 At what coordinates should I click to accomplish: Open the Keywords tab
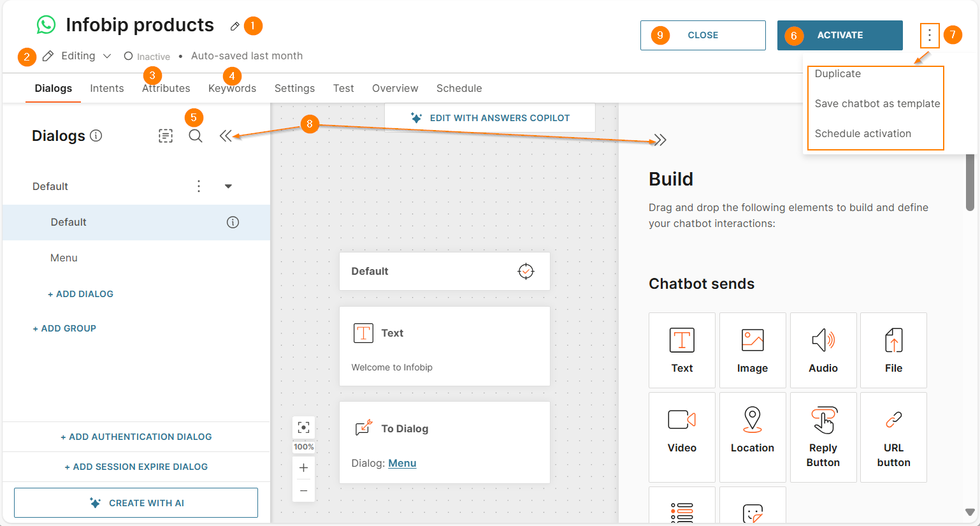coord(232,88)
